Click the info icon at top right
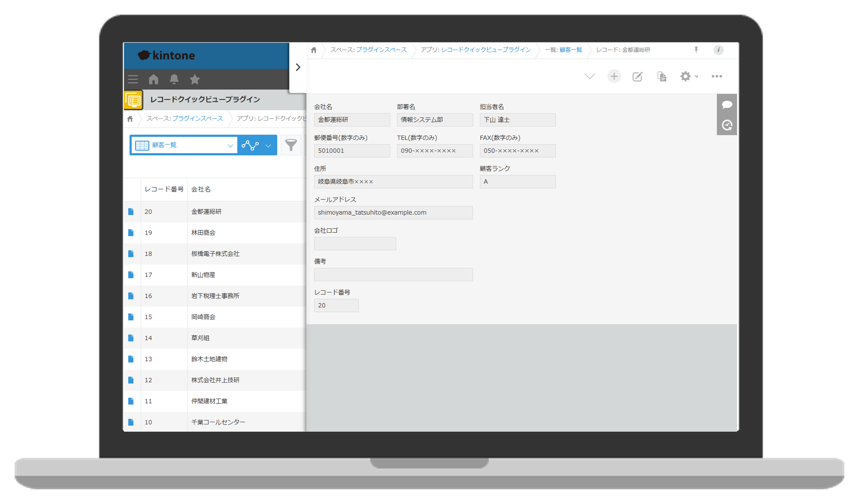 pos(718,50)
